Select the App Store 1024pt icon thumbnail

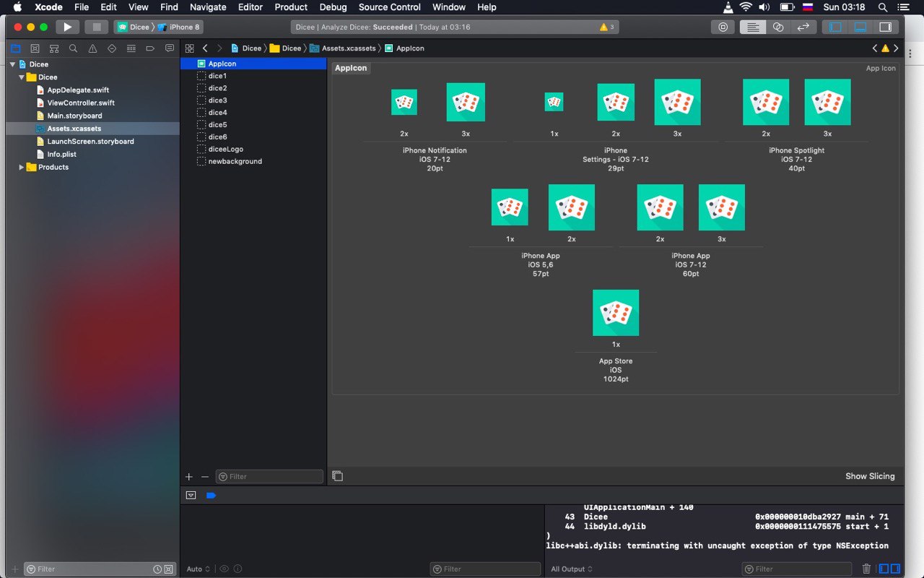pos(616,313)
